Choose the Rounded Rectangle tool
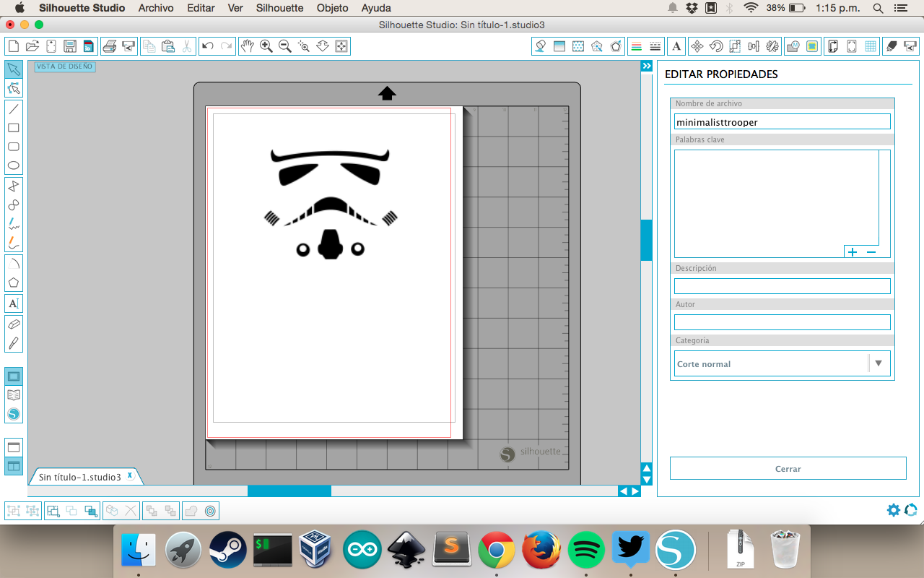 [14, 147]
